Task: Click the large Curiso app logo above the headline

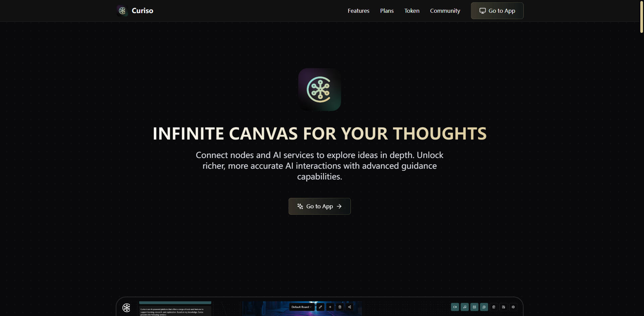Action: coord(319,89)
